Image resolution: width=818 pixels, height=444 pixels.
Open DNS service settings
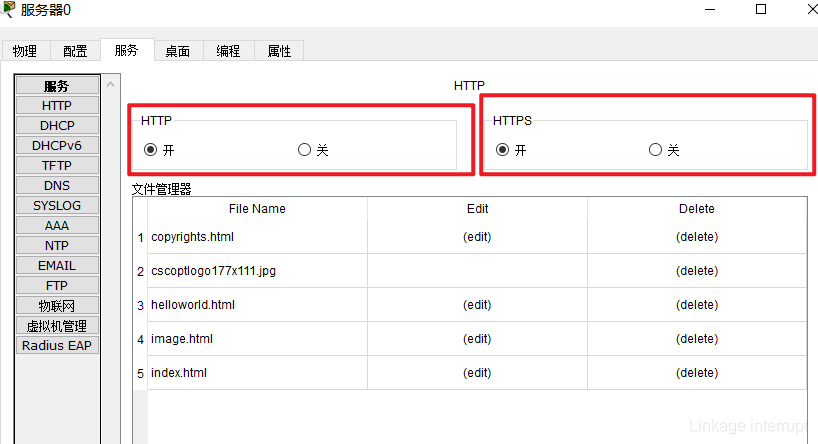[x=57, y=186]
